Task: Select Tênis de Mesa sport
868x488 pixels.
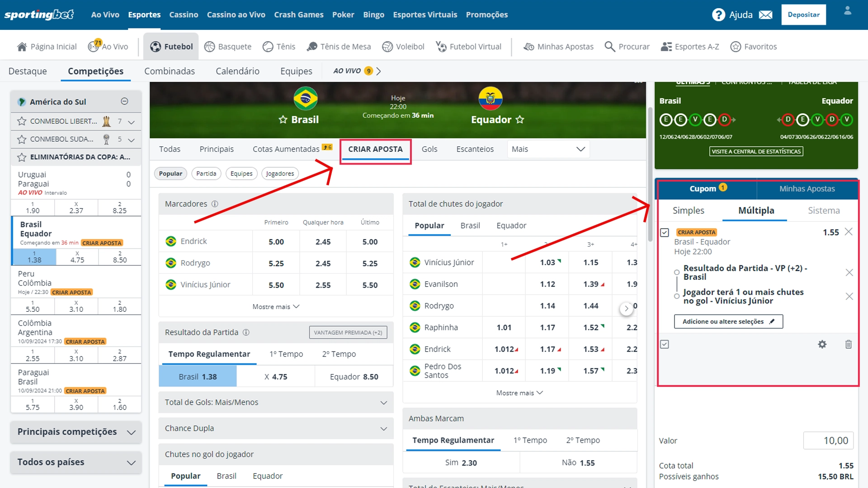Action: tap(339, 47)
